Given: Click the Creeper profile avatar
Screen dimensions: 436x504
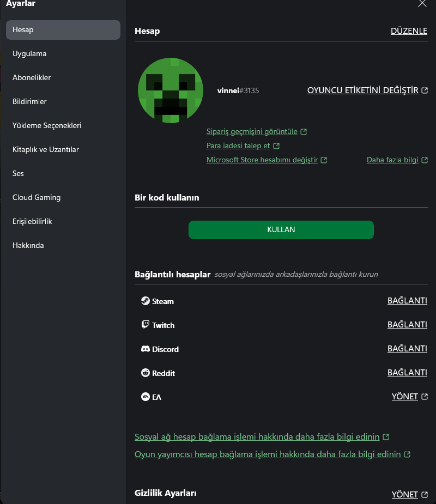Looking at the screenshot, I should click(171, 90).
